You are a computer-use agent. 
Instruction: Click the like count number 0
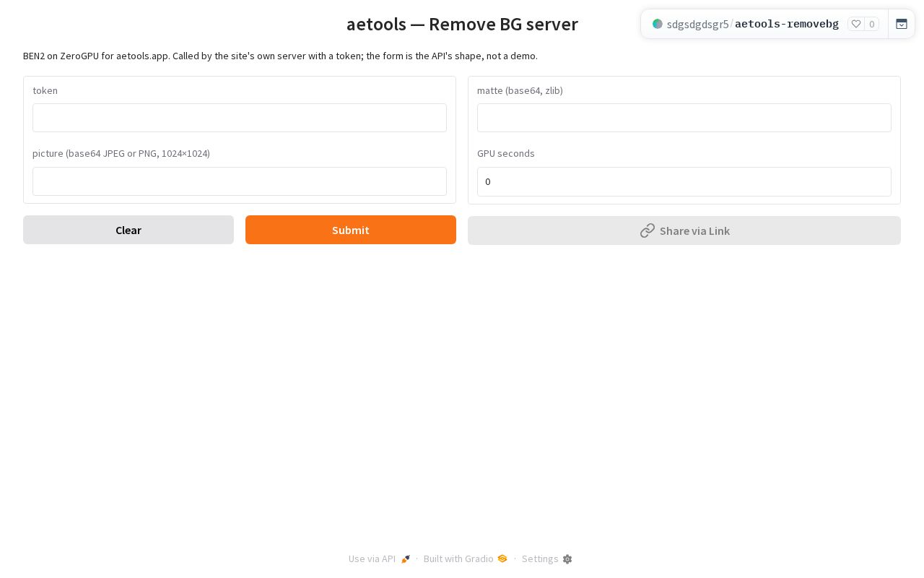click(x=872, y=24)
